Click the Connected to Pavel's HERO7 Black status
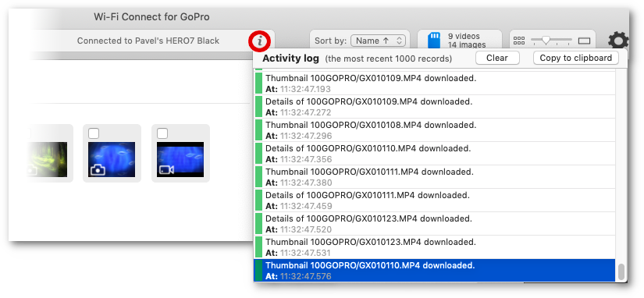644x298 pixels. pos(148,41)
